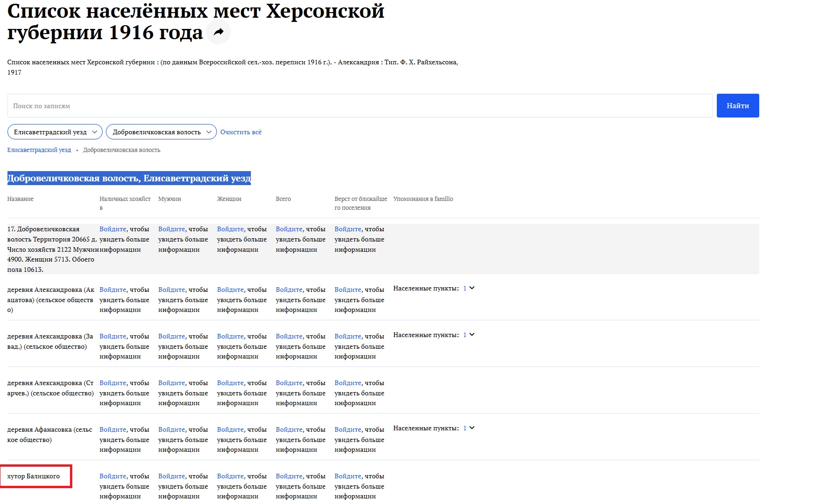Click the Название column header

21,199
